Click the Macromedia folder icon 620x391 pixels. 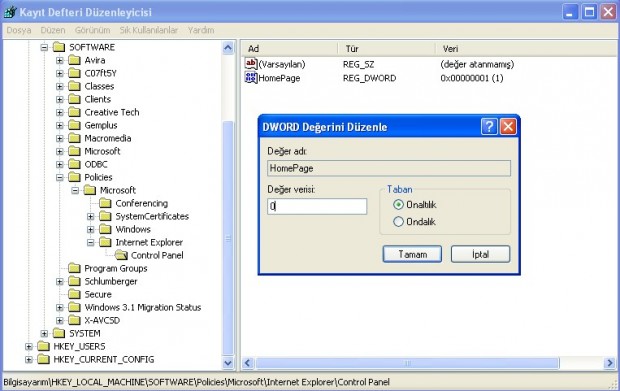click(74, 138)
